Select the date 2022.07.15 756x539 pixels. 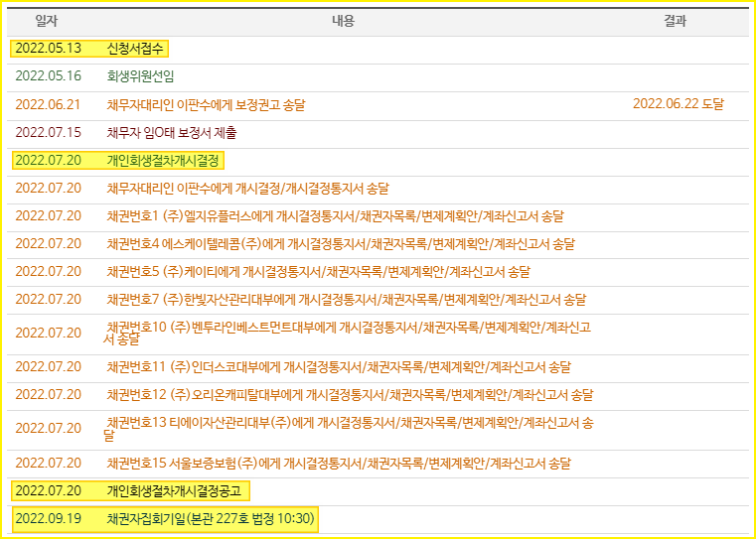click(x=49, y=132)
